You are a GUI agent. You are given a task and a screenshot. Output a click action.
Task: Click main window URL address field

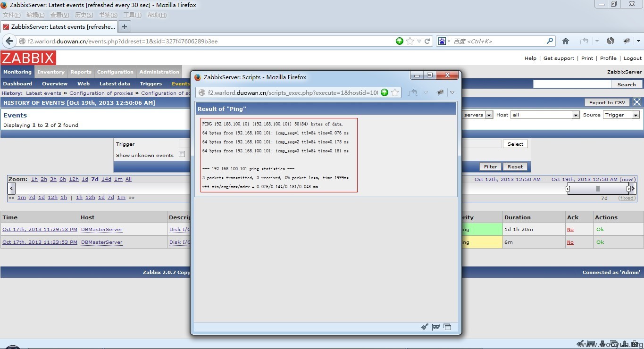click(x=210, y=41)
